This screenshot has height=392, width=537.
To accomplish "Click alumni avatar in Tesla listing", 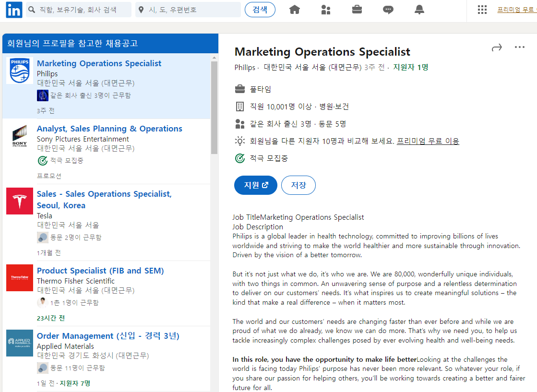I will tap(42, 237).
